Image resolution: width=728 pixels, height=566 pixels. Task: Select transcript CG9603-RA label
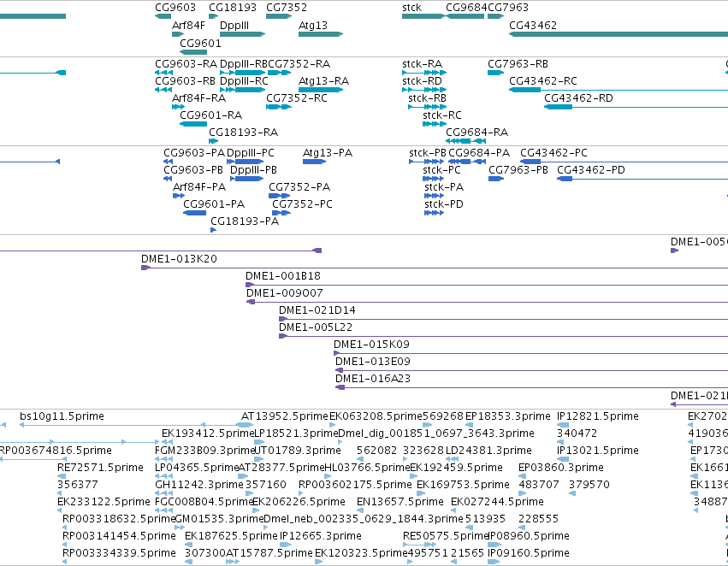coord(186,64)
